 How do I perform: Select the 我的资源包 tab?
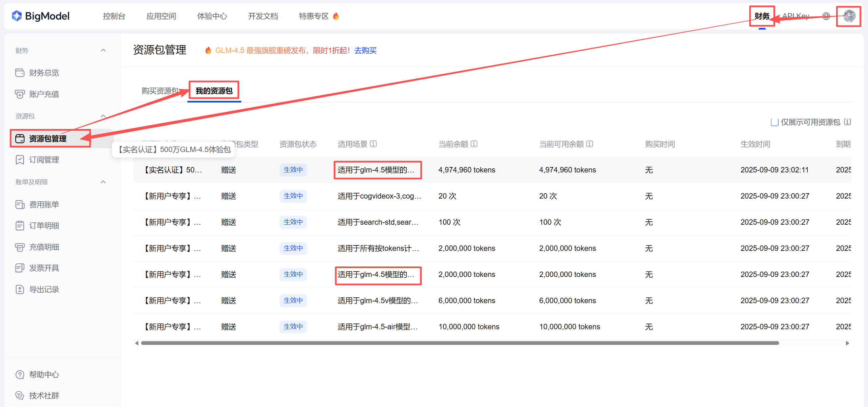[x=214, y=91]
